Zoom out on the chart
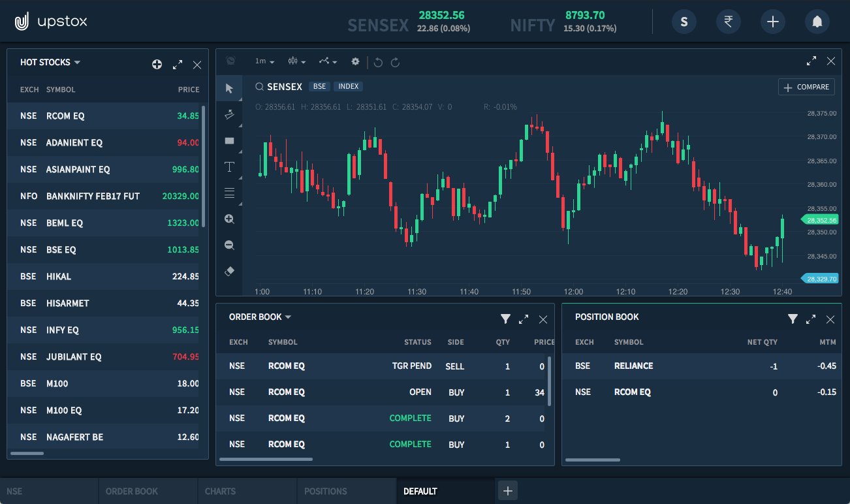Screen dimensions: 850x504 tap(229, 245)
